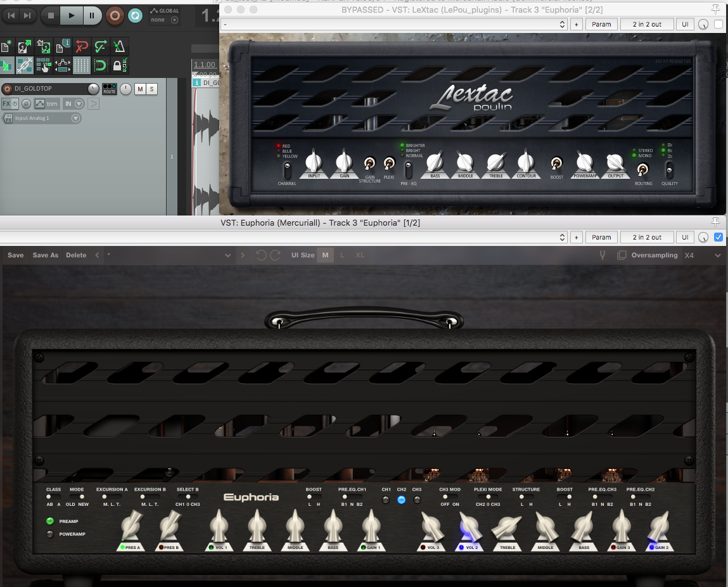The height and width of the screenshot is (587, 728).
Task: Open the track ROUTE button
Action: click(110, 89)
